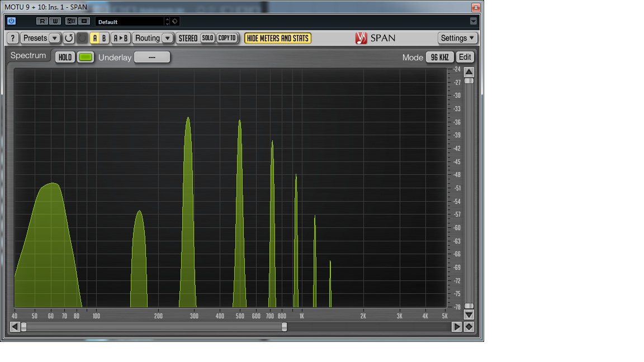
Task: Open the host plugin dropdown arrow at right
Action: [x=473, y=21]
